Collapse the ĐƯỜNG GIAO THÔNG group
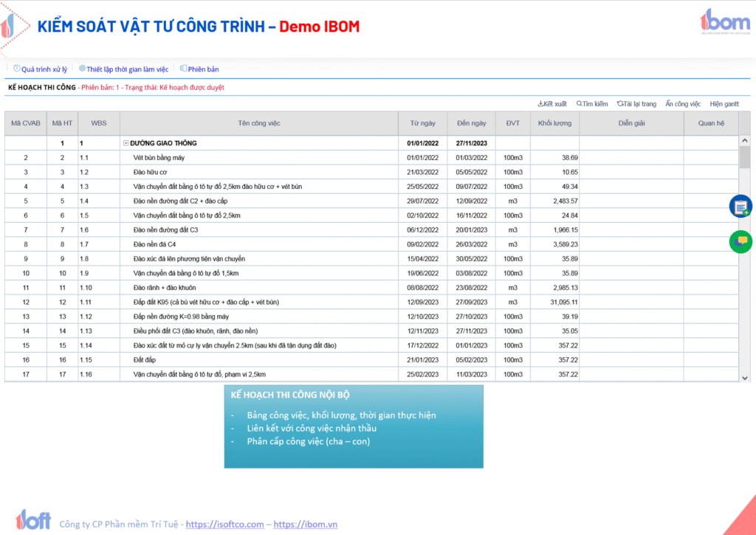The width and height of the screenshot is (756, 535). (126, 143)
